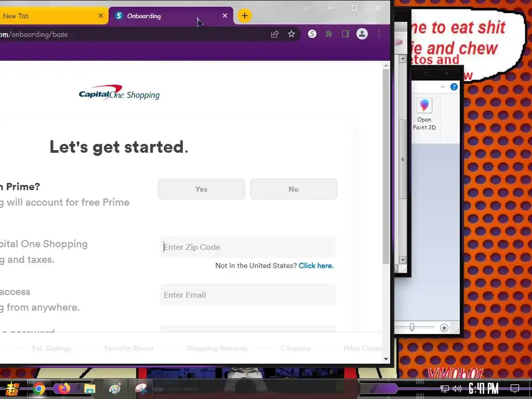Click the share page icon in address bar

point(274,34)
